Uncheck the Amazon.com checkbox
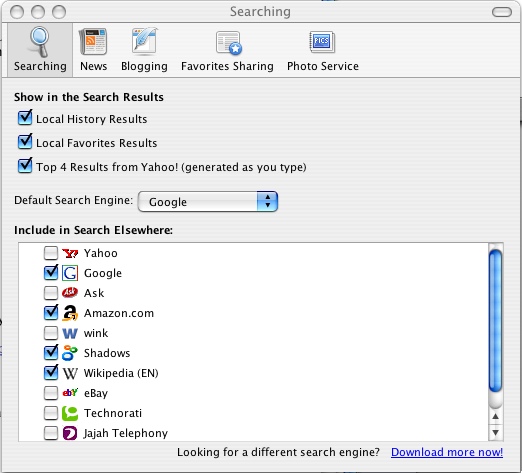Viewport: 522px width, 473px height. (x=51, y=312)
